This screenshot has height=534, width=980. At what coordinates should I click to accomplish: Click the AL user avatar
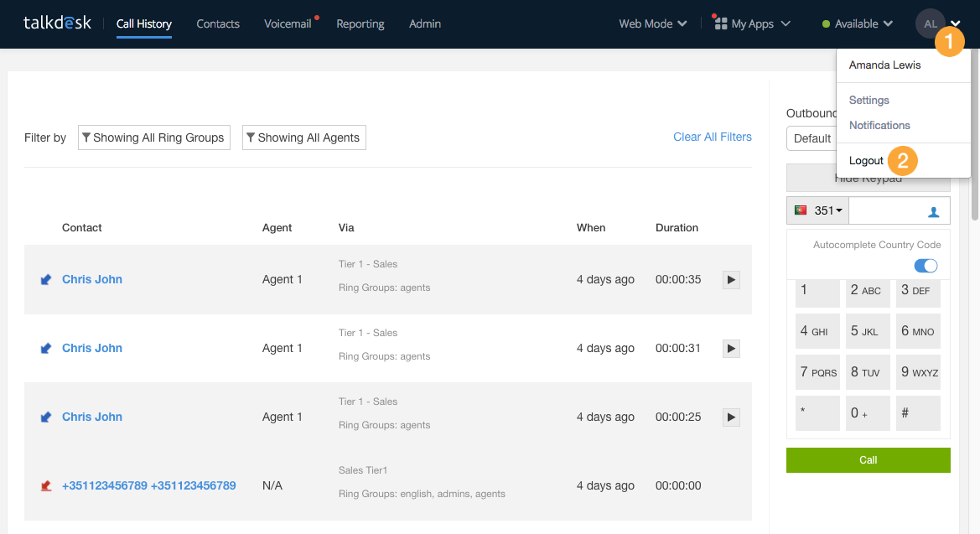point(930,23)
